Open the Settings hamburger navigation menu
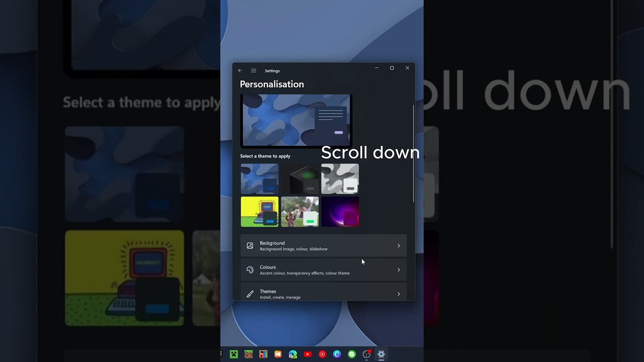Image resolution: width=644 pixels, height=362 pixels. pos(254,71)
